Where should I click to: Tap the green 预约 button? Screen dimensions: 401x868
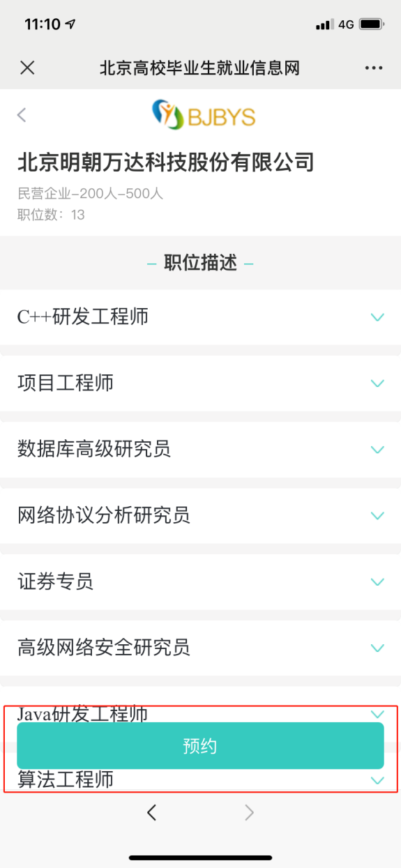200,746
